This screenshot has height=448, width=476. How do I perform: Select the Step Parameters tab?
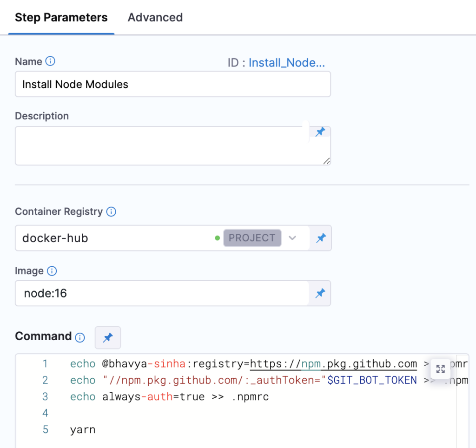tap(61, 18)
